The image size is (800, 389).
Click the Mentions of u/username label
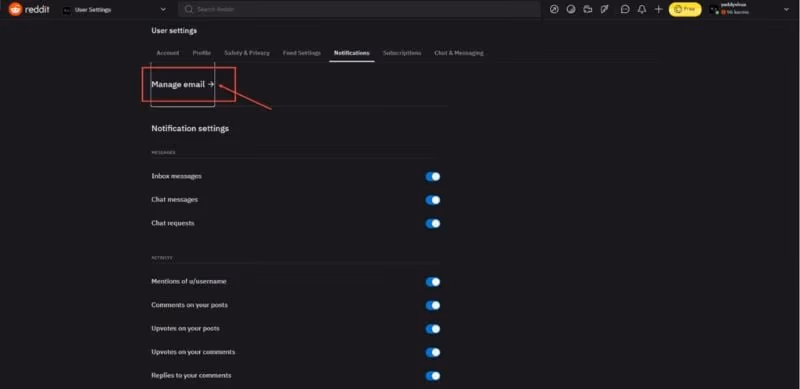click(189, 281)
